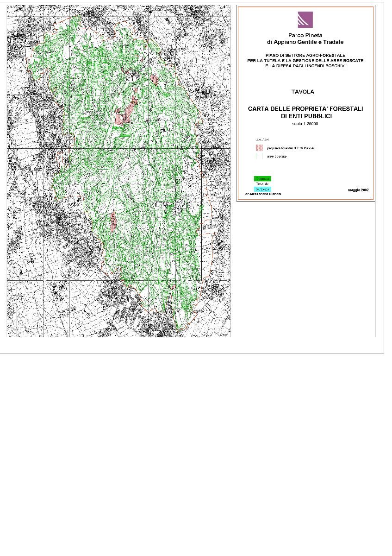Click the 'maggio 2002' date text
This screenshot has width=392, height=556.
point(358,190)
